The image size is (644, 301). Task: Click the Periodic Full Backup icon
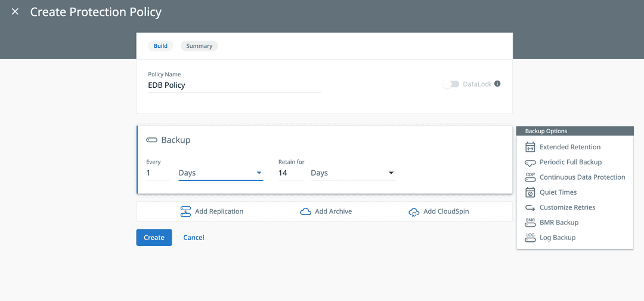click(530, 162)
